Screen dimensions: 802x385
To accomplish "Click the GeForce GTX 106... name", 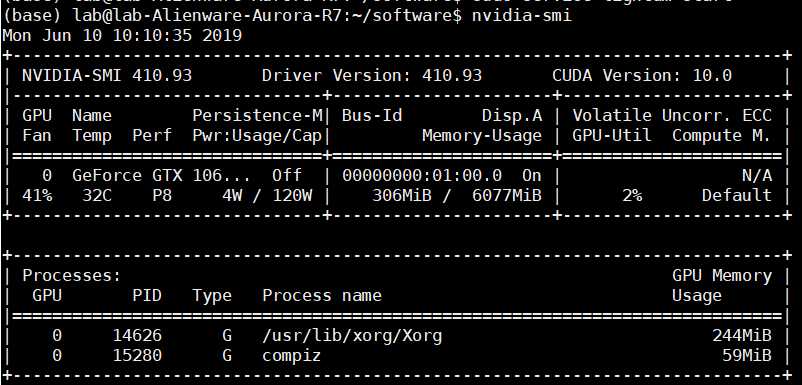I will tap(162, 176).
